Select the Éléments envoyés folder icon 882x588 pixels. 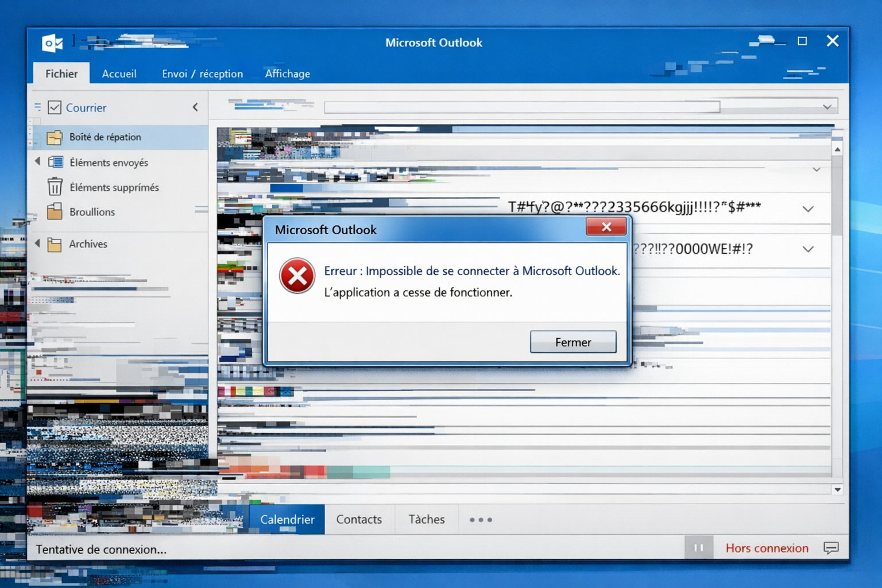click(x=56, y=163)
